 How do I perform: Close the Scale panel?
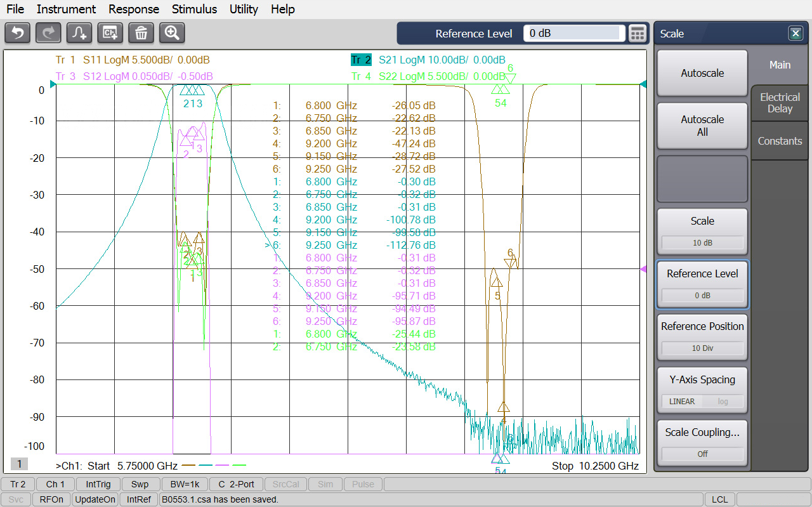pyautogui.click(x=795, y=34)
